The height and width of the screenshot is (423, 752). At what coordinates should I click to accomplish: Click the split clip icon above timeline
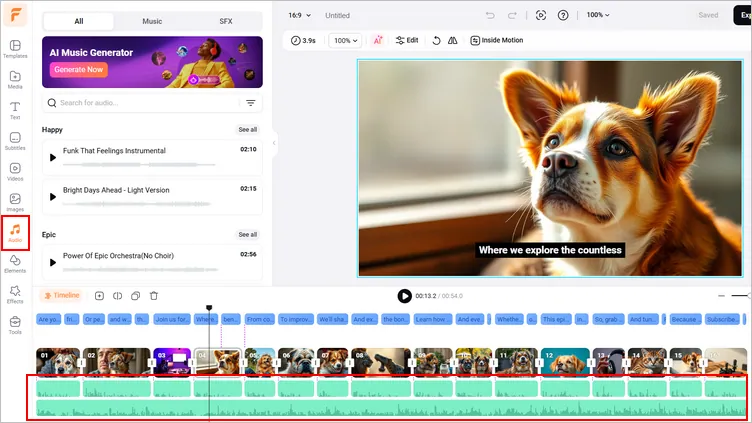click(117, 296)
